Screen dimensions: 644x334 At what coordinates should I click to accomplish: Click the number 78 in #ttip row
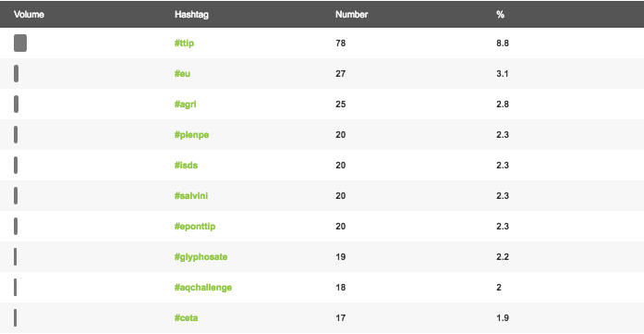pyautogui.click(x=341, y=43)
